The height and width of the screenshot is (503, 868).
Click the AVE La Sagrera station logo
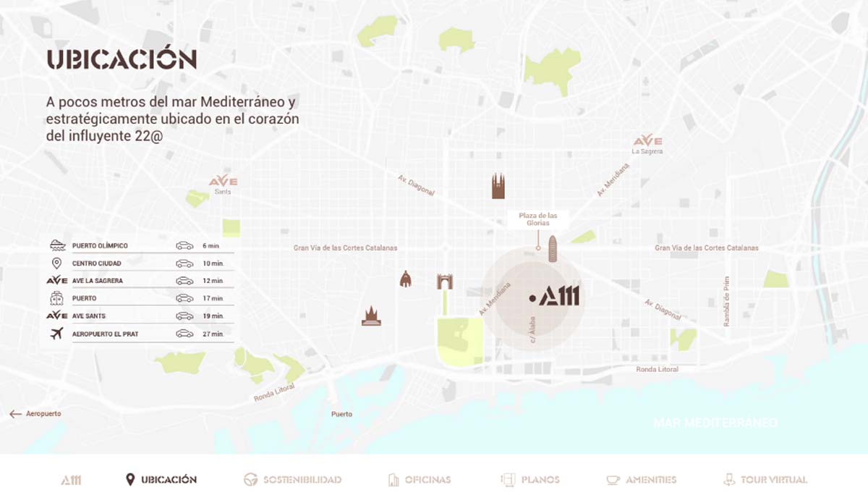[x=647, y=141]
